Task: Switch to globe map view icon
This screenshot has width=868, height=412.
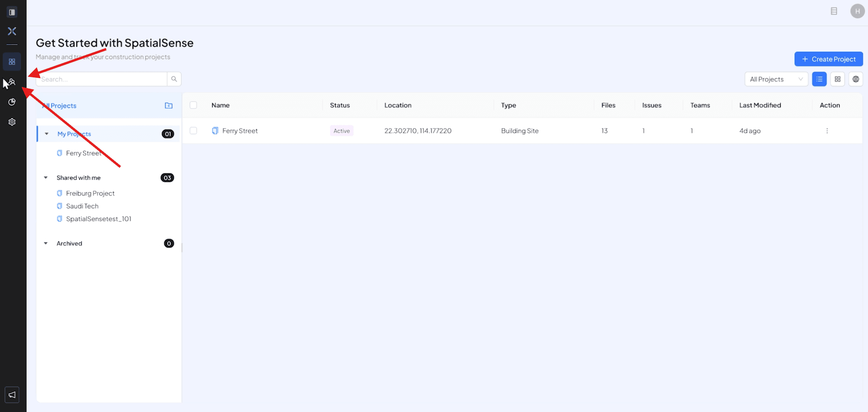Action: coord(856,79)
